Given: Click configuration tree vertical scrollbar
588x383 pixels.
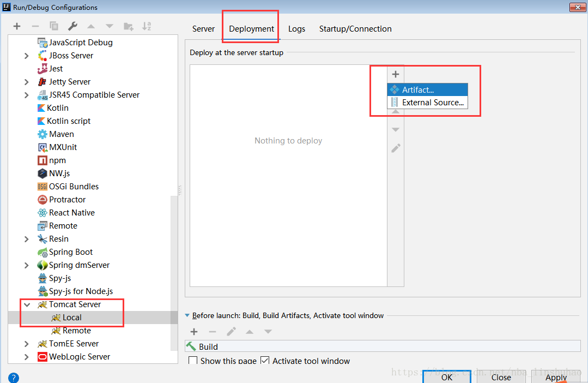Looking at the screenshot, I should tap(174, 273).
